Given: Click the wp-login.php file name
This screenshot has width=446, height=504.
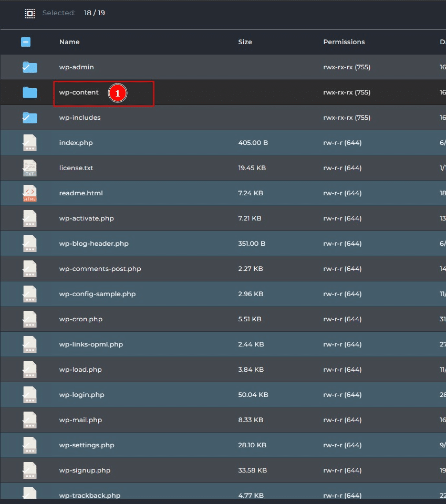Looking at the screenshot, I should (81, 395).
